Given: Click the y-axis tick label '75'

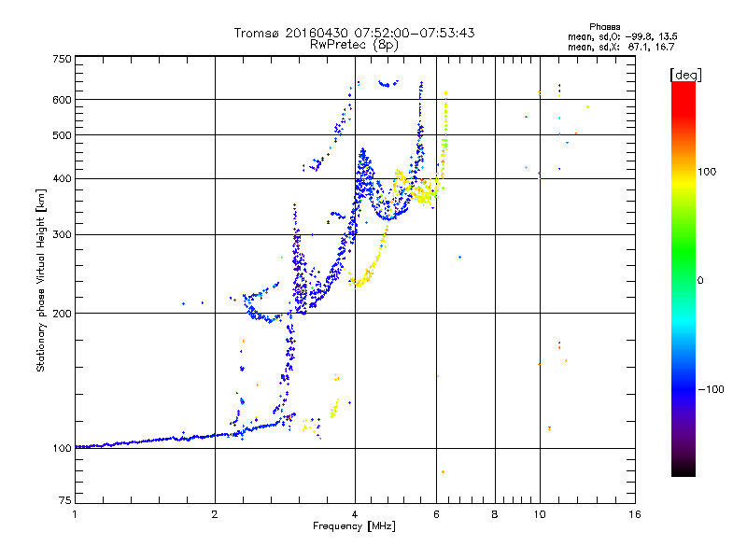Looking at the screenshot, I should click(65, 500).
